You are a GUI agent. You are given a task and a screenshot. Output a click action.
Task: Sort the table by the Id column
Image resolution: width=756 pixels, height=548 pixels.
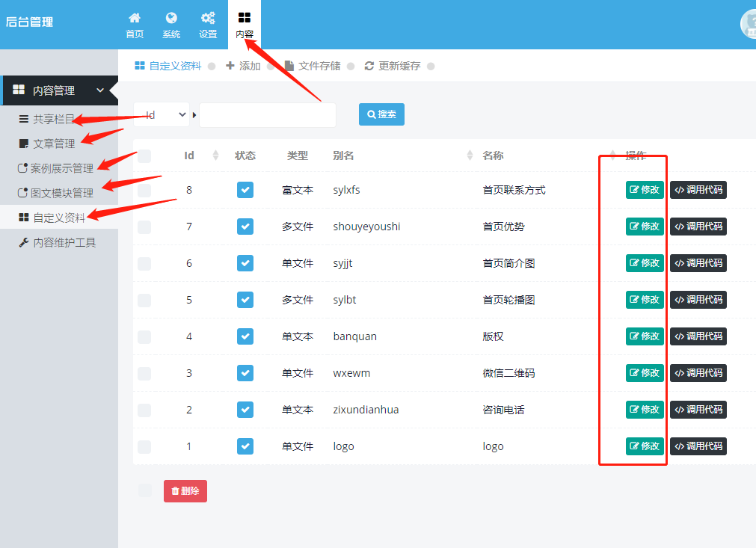[x=215, y=156]
